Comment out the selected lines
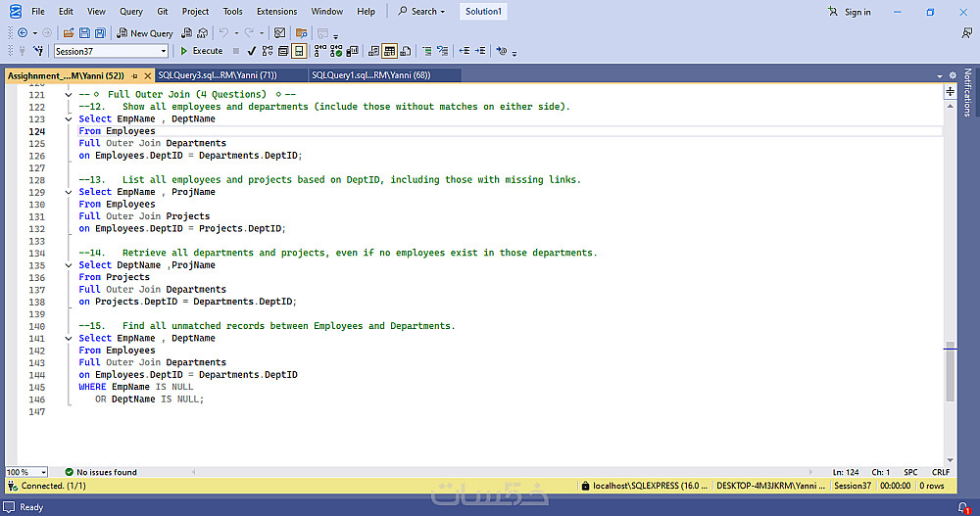 click(427, 51)
